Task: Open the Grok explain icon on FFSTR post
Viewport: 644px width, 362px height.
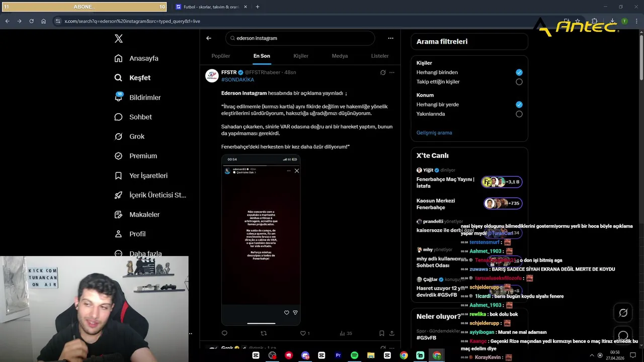Action: click(x=383, y=72)
